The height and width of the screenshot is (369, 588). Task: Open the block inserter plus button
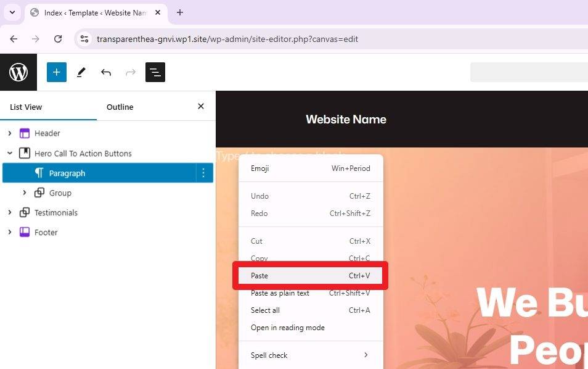click(x=56, y=72)
